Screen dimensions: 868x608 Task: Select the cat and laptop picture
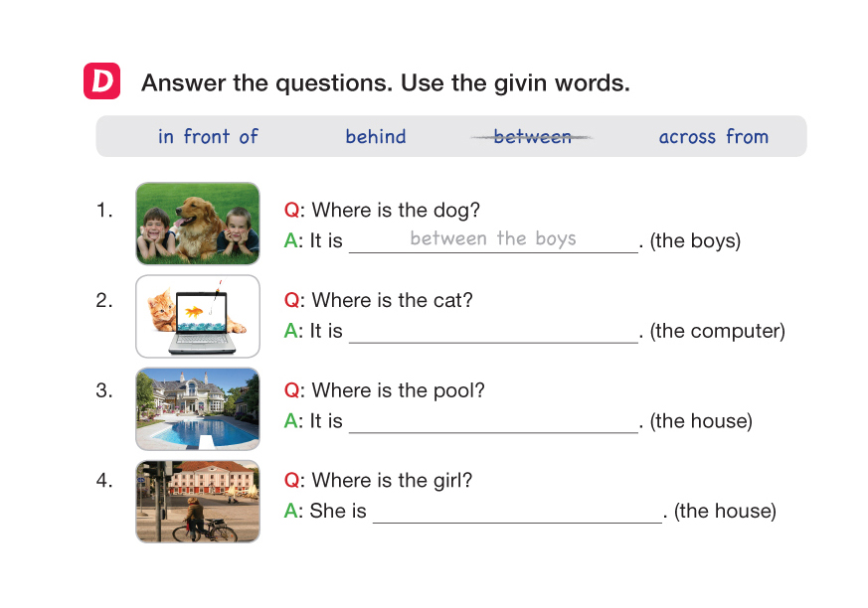click(x=197, y=316)
